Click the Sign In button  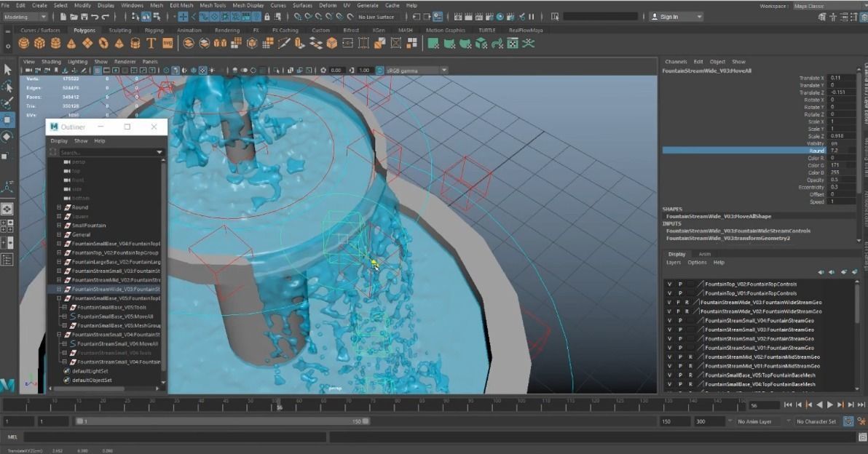click(x=676, y=17)
